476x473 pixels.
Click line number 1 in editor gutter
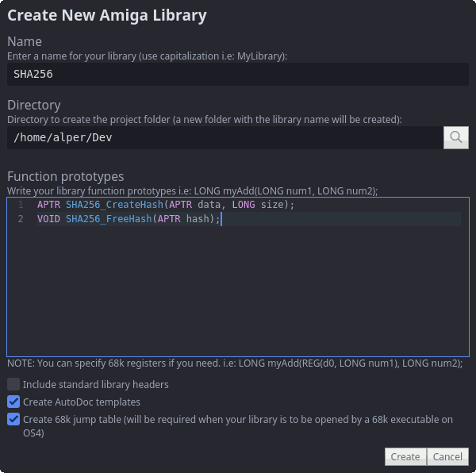21,205
